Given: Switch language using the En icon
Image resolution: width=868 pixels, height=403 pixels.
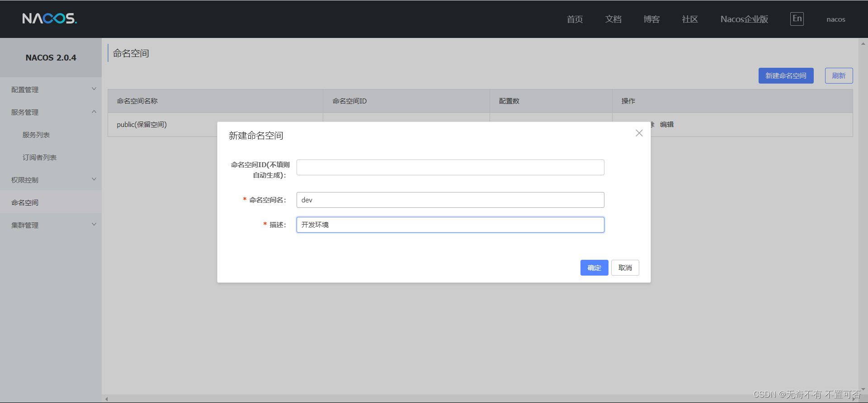Looking at the screenshot, I should [797, 19].
